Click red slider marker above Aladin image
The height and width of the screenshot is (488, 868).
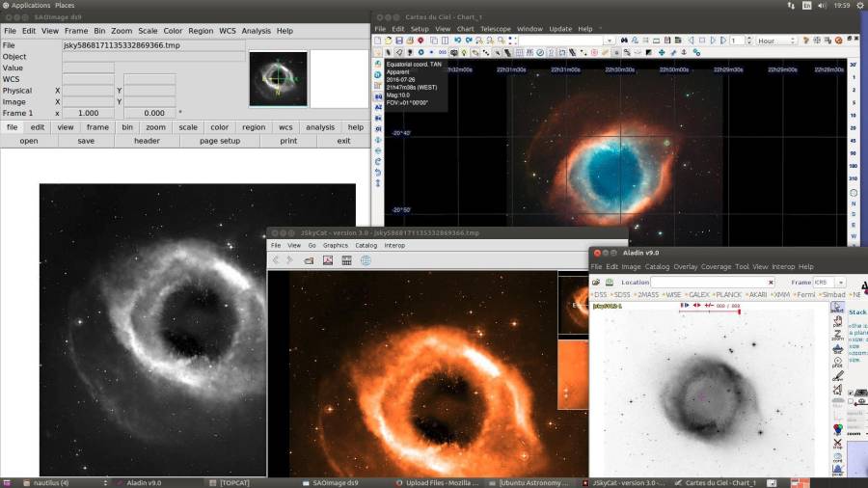tap(739, 312)
